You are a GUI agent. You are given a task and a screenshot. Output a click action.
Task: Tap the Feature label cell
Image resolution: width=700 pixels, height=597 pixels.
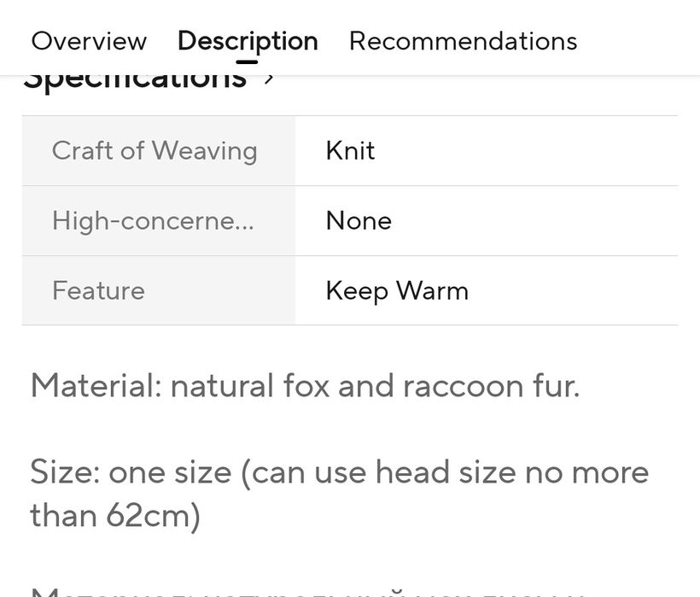pos(98,290)
